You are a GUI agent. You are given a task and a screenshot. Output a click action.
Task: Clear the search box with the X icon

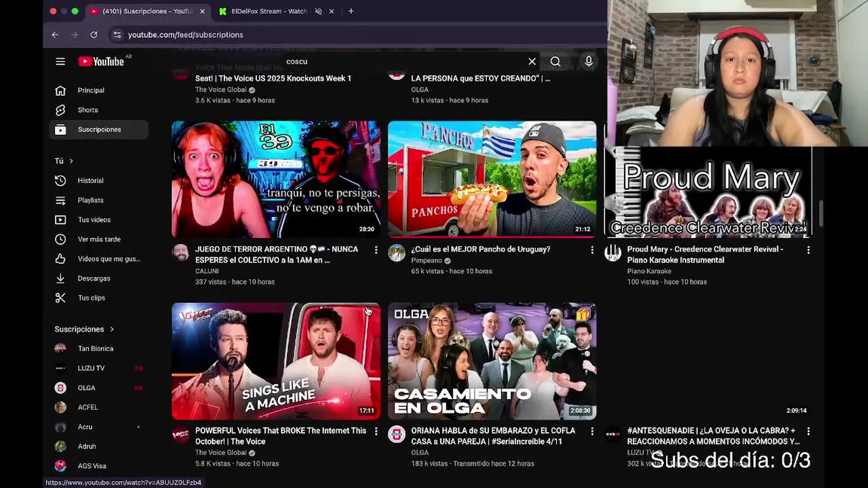[532, 62]
